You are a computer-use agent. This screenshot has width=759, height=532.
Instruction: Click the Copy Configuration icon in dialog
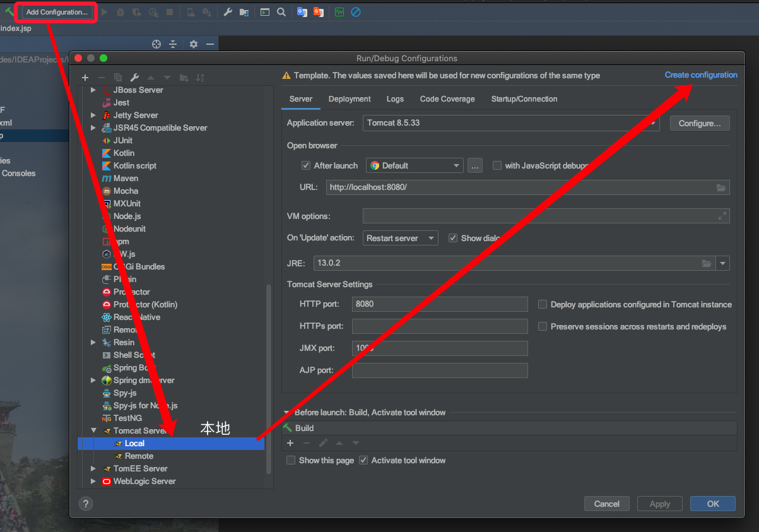coord(118,78)
